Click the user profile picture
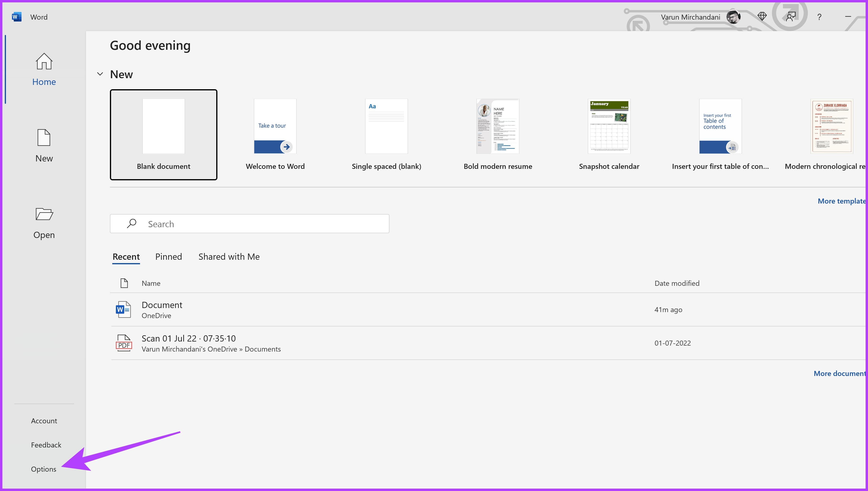This screenshot has width=868, height=491. (733, 17)
